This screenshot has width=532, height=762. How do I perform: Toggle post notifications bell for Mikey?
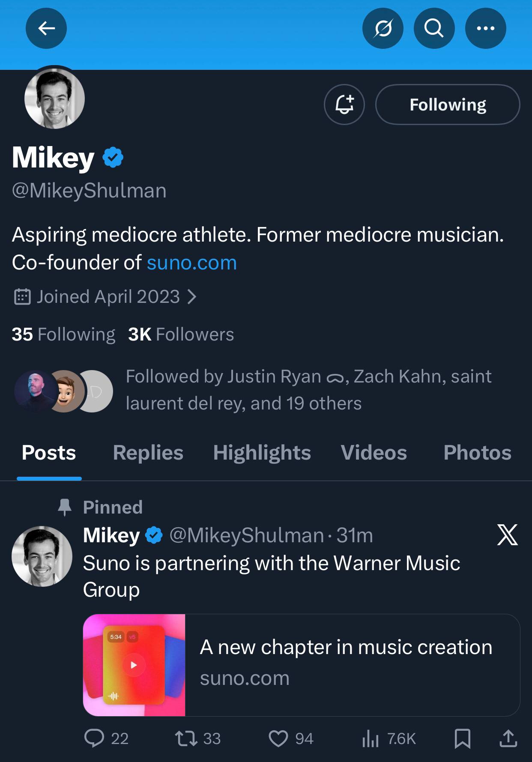(x=344, y=105)
